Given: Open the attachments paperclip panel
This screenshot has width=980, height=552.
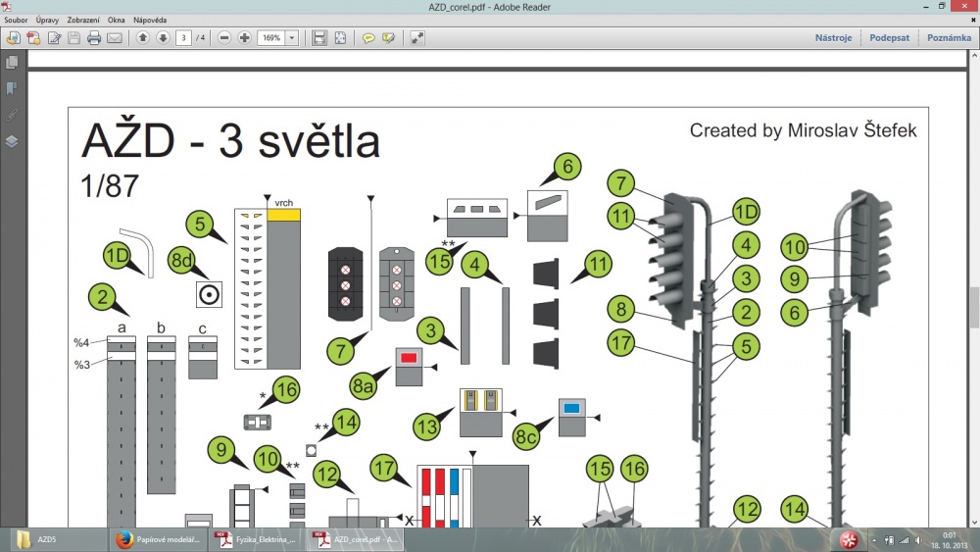Looking at the screenshot, I should [x=12, y=115].
